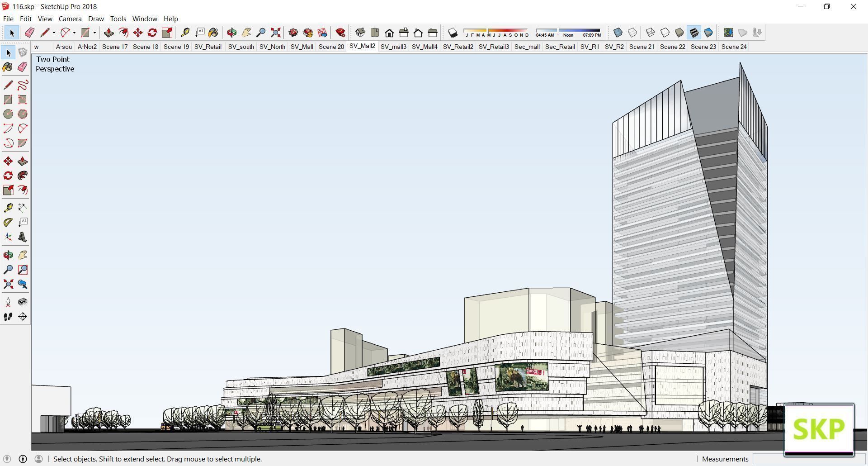This screenshot has width=868, height=466.
Task: Toggle Show/Hide Shadows button
Action: [453, 33]
